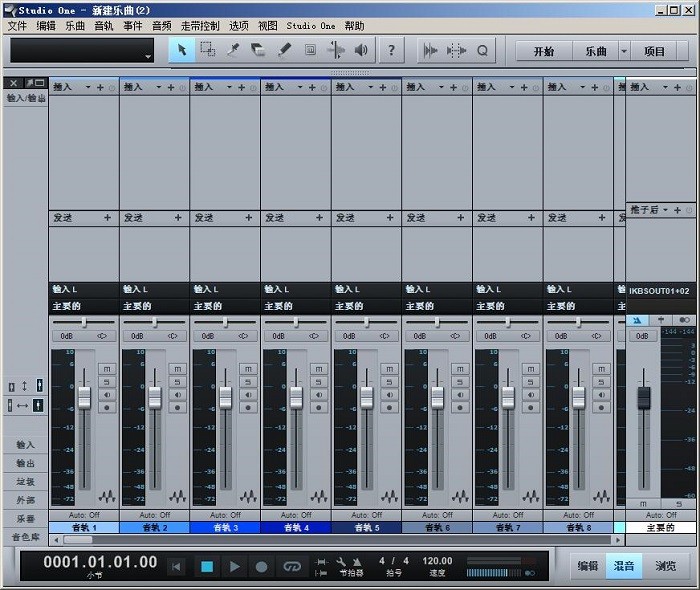Choose the Eraser tool

(259, 50)
